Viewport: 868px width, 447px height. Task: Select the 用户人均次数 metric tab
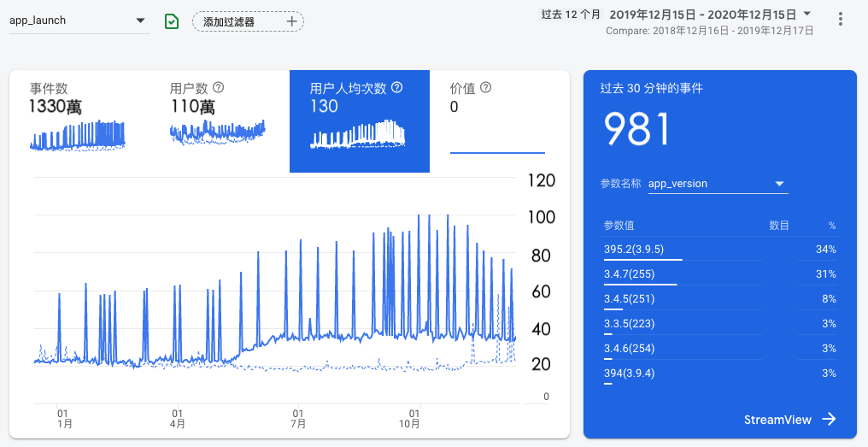(359, 121)
